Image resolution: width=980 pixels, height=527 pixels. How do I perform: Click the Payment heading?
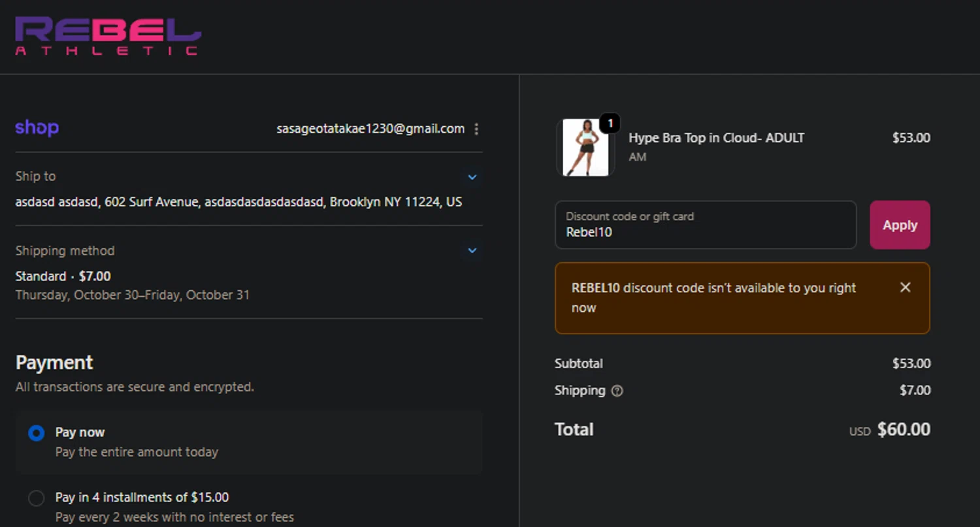pos(54,363)
